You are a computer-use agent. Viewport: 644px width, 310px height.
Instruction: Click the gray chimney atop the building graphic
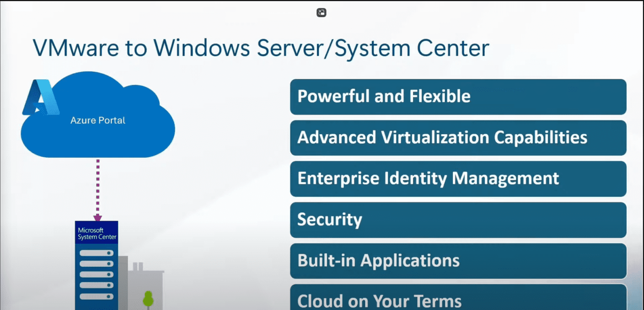tap(137, 267)
